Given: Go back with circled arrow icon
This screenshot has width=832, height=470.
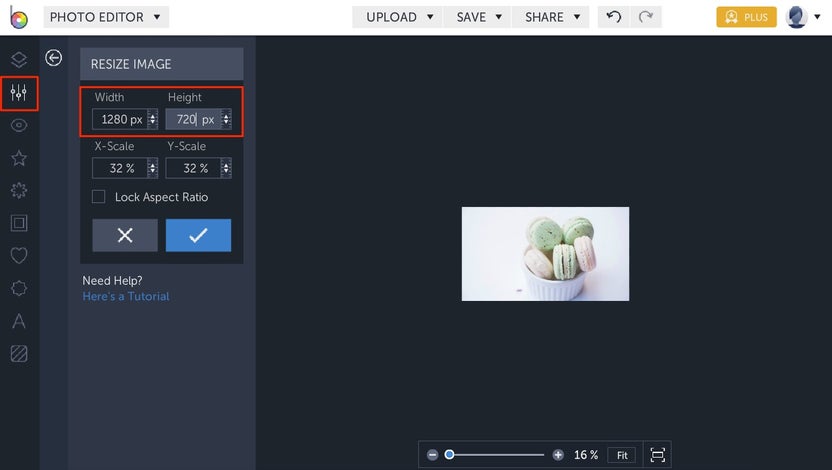Looking at the screenshot, I should pos(54,57).
